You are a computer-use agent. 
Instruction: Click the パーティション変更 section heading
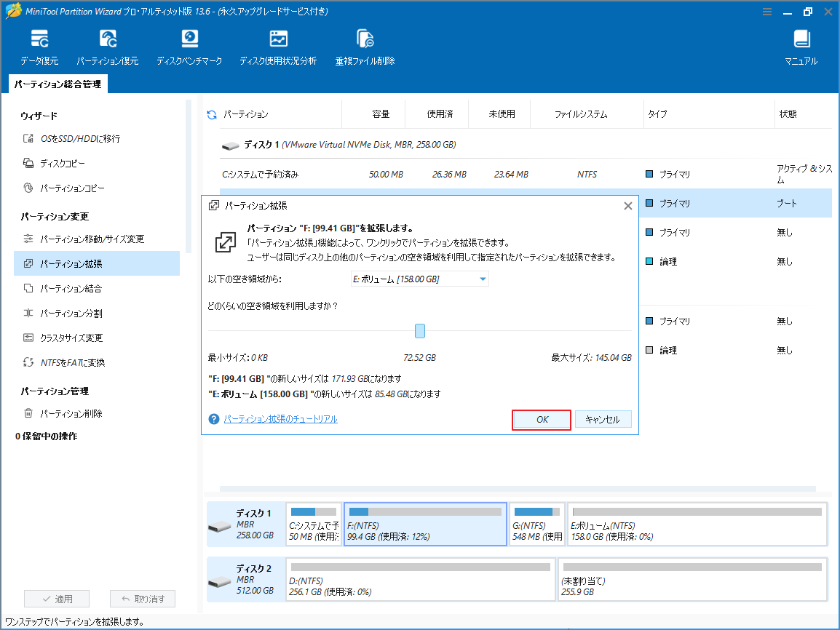tap(55, 216)
